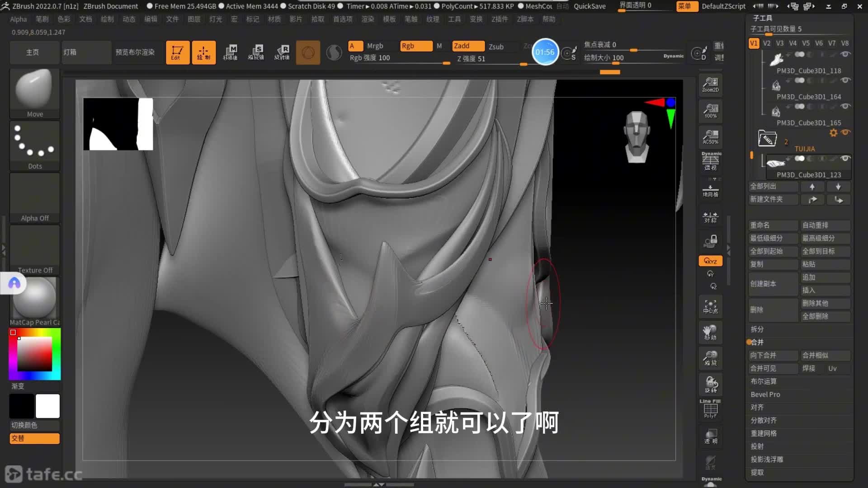Enable Edit mode button
The height and width of the screenshot is (488, 868).
click(x=177, y=52)
